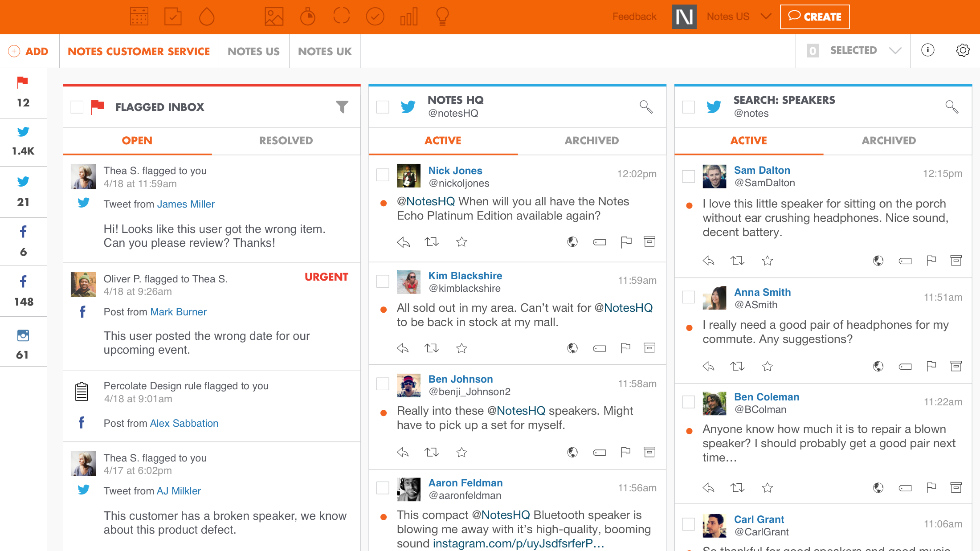The width and height of the screenshot is (980, 551).
Task: Check the Search: Speakers column checkbox
Action: (x=688, y=107)
